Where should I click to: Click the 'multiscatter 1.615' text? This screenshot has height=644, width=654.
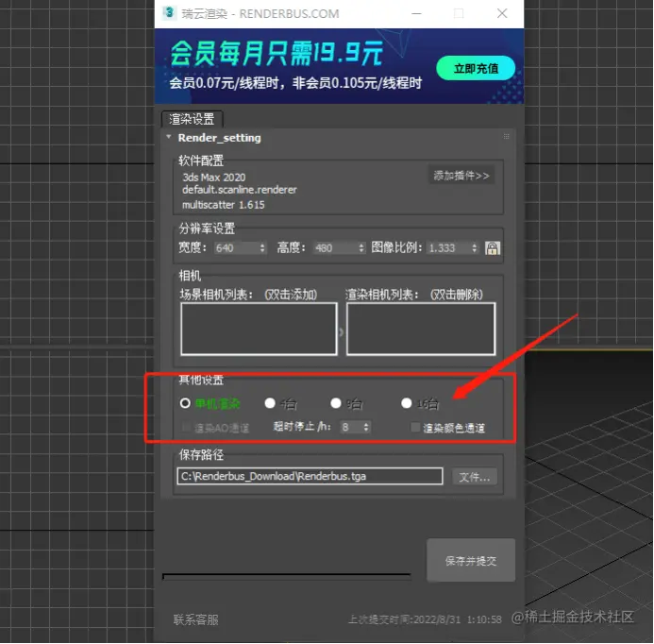click(x=223, y=205)
